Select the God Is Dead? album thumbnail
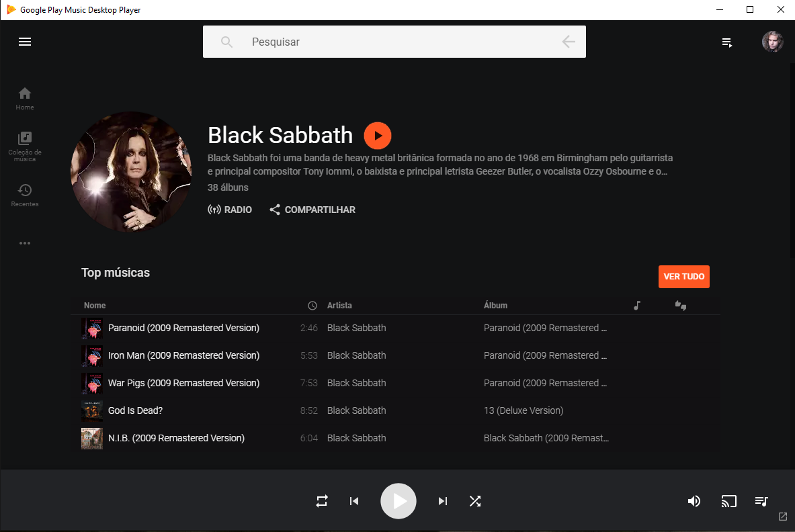795x532 pixels. tap(92, 410)
